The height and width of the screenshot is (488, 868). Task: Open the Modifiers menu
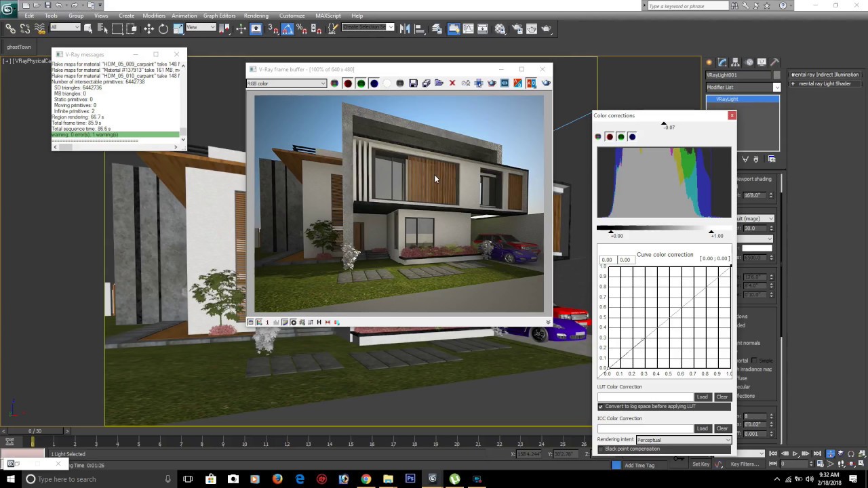[154, 16]
